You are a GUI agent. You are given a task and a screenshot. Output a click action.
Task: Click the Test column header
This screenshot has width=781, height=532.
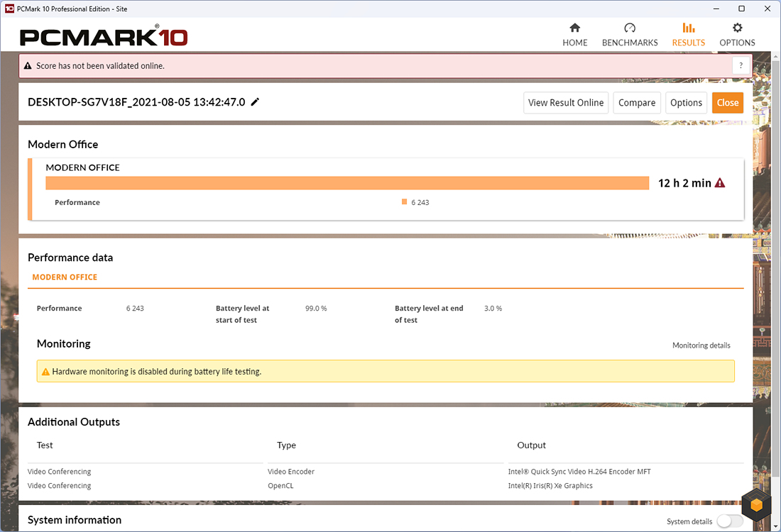(x=45, y=445)
